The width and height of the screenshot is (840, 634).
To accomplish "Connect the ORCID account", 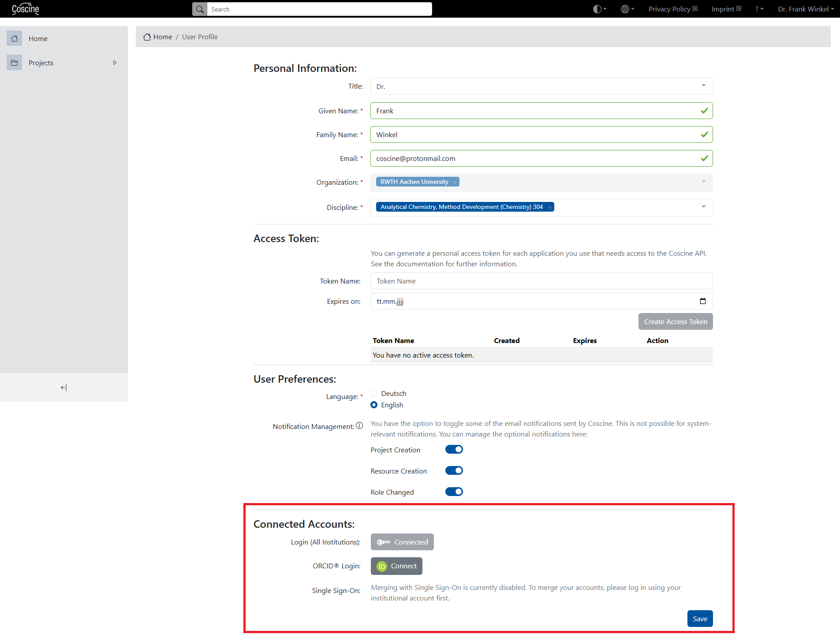I will [x=396, y=566].
